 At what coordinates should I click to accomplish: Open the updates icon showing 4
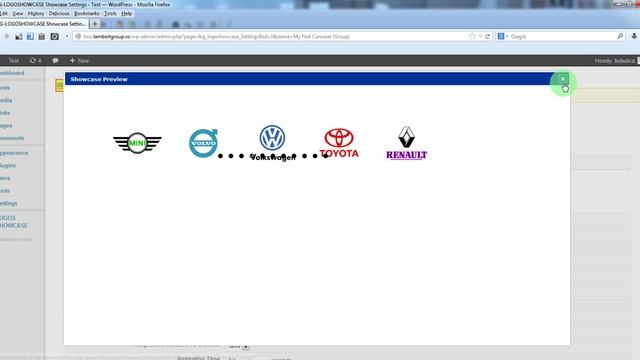[x=35, y=60]
